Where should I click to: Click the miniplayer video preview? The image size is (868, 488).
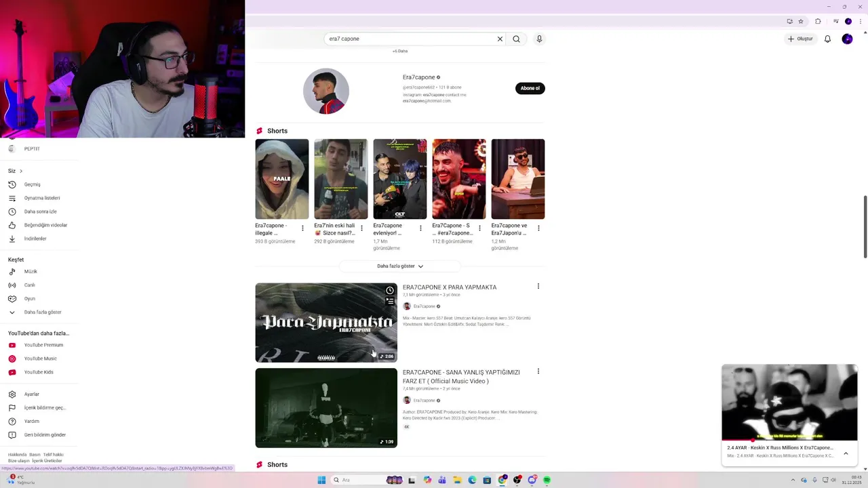pyautogui.click(x=789, y=402)
